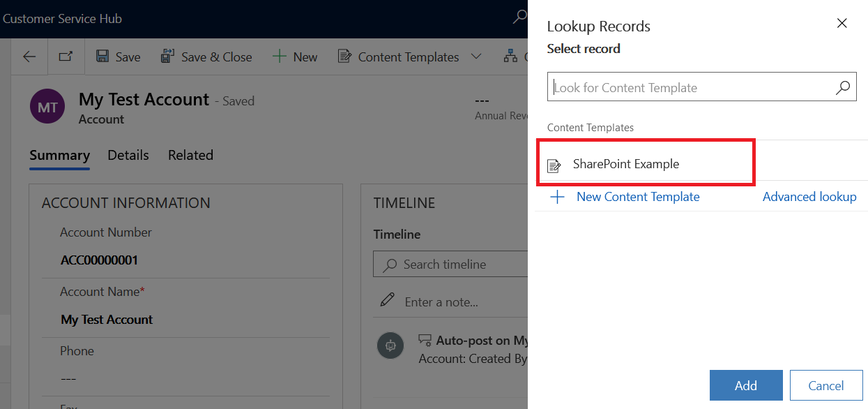Image resolution: width=868 pixels, height=409 pixels.
Task: Close the Lookup Records panel
Action: coord(842,24)
